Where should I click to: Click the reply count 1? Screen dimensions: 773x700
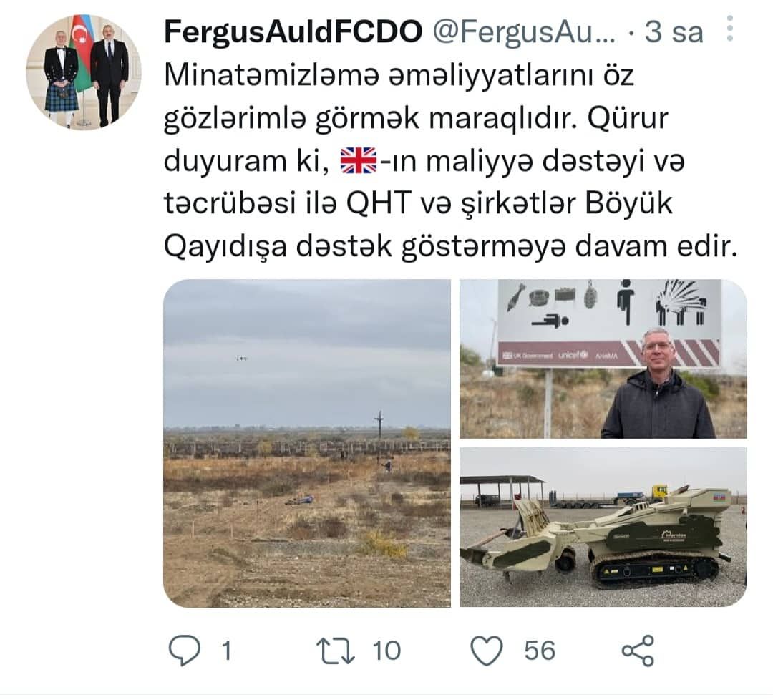pos(226,651)
